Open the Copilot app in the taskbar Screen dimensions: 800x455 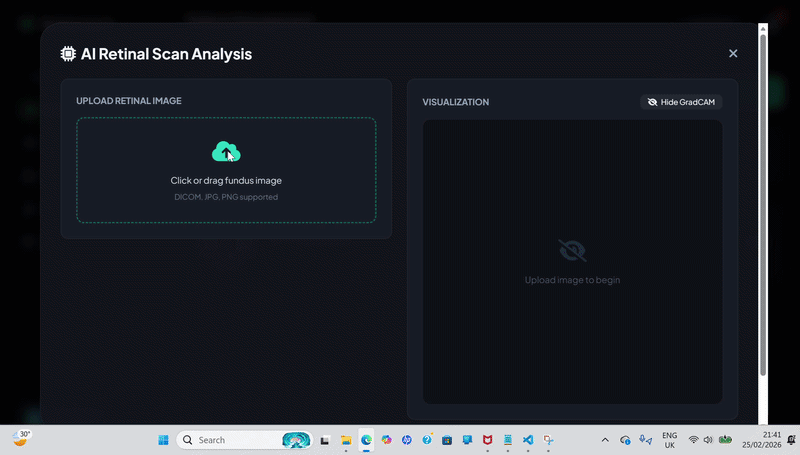click(387, 440)
